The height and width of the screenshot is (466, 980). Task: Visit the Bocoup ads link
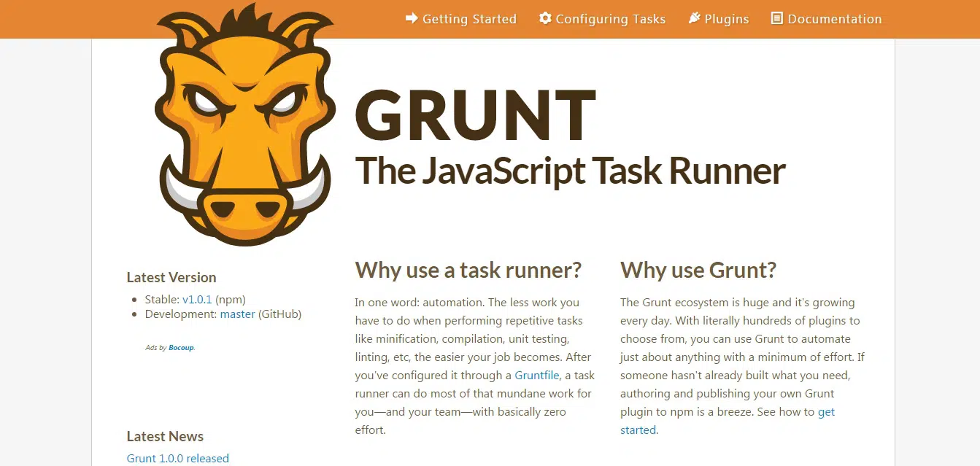click(x=181, y=348)
